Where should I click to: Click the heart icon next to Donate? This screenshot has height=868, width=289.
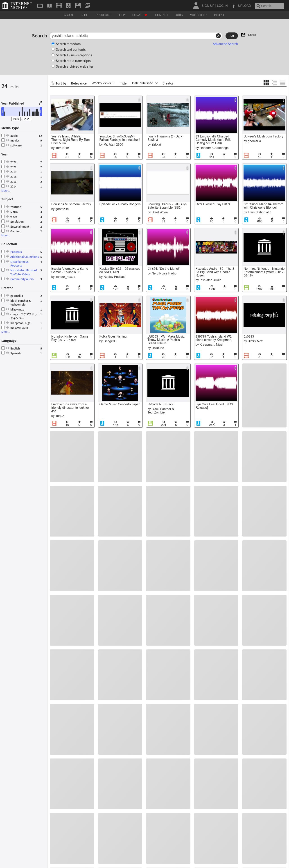point(146,15)
